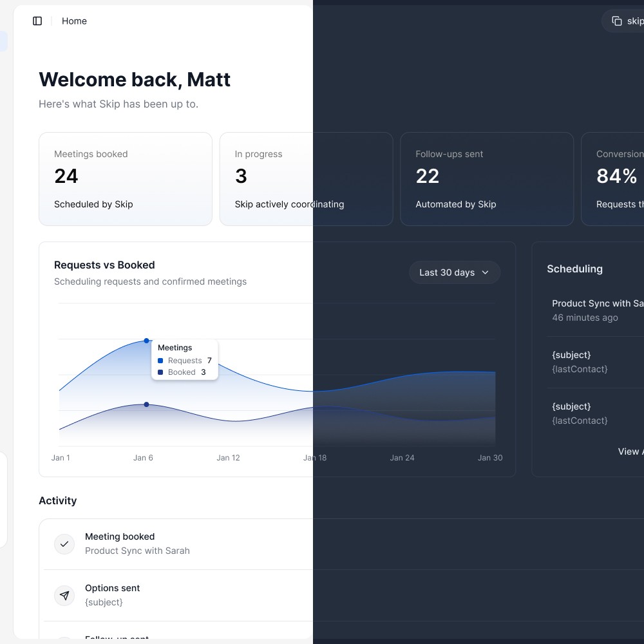Click the 84% conversion value
This screenshot has width=644, height=644.
616,176
